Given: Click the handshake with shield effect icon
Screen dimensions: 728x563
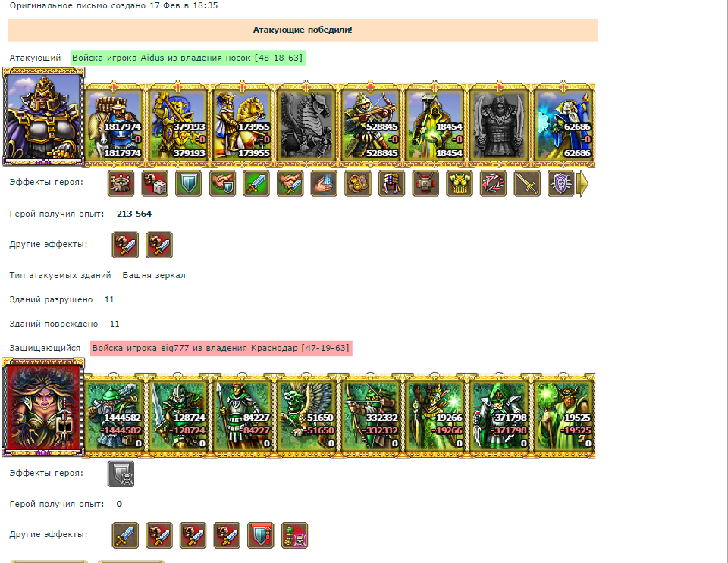Looking at the screenshot, I should point(222,183).
